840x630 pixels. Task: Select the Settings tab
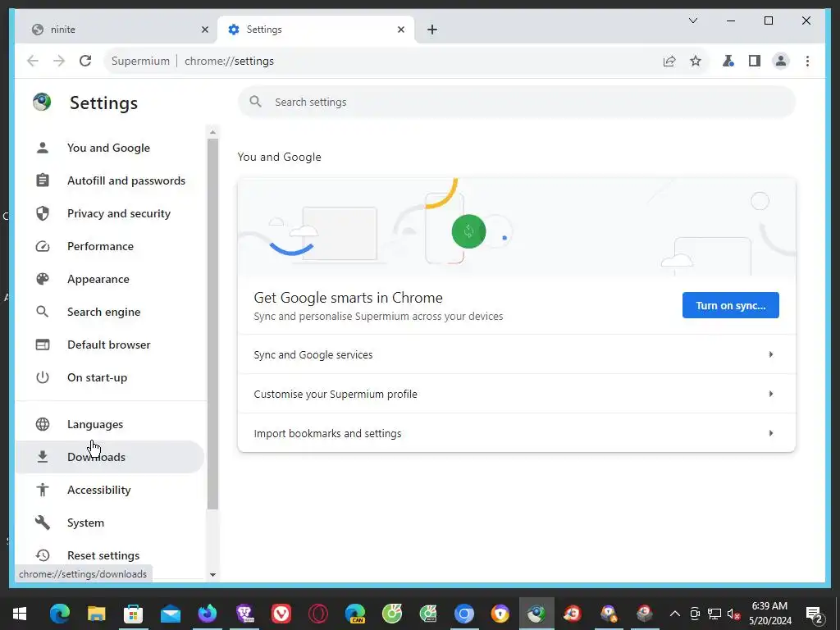(316, 30)
